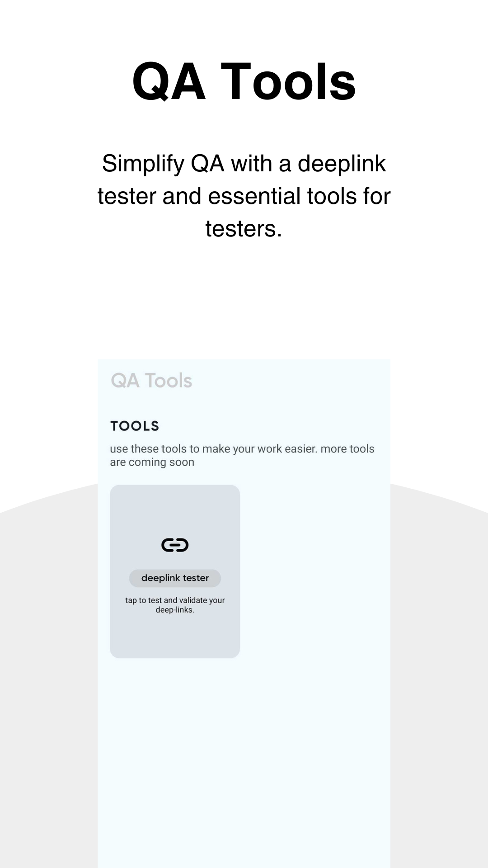Click empty app area below deeplink card

tap(244, 759)
